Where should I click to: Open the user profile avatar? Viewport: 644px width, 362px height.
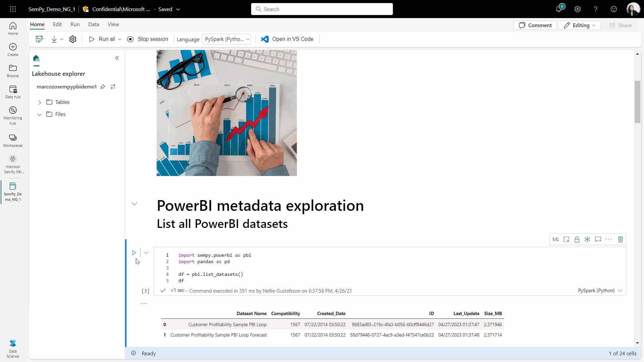coord(633,9)
